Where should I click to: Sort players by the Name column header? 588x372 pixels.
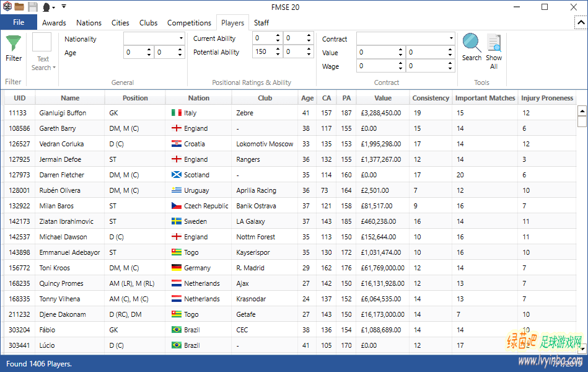[70, 98]
